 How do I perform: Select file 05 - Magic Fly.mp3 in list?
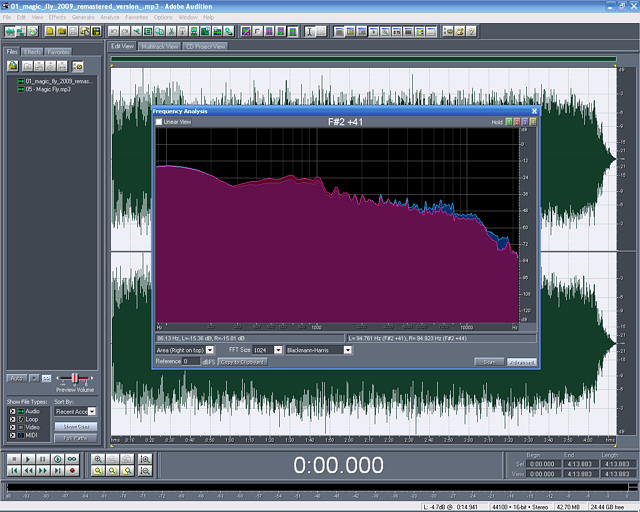pos(48,89)
